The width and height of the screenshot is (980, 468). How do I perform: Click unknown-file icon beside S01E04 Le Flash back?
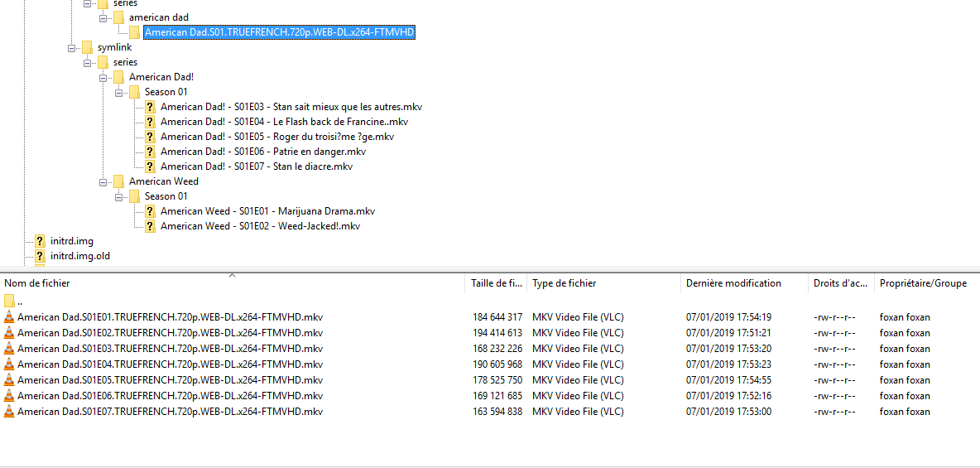coord(150,122)
